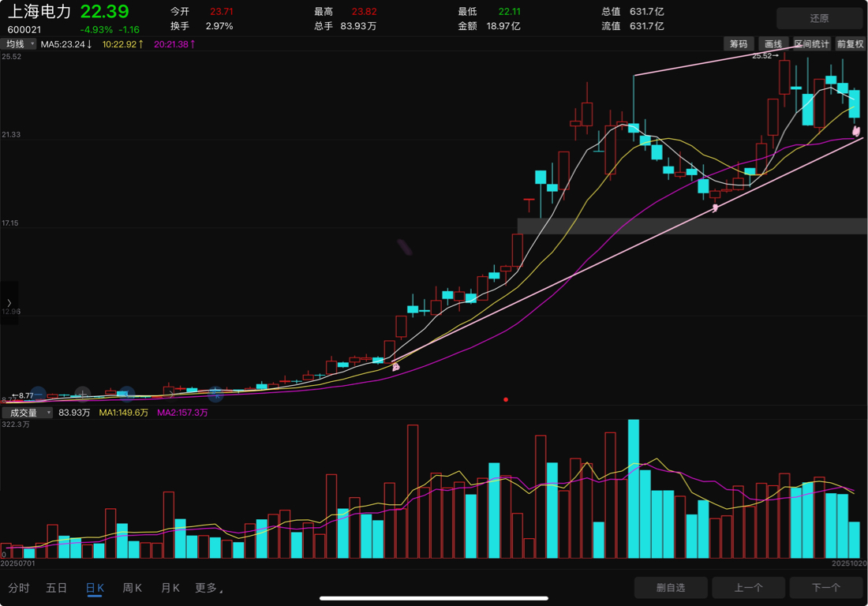
Task: Click the 换手 value 2.97%
Action: coord(219,26)
